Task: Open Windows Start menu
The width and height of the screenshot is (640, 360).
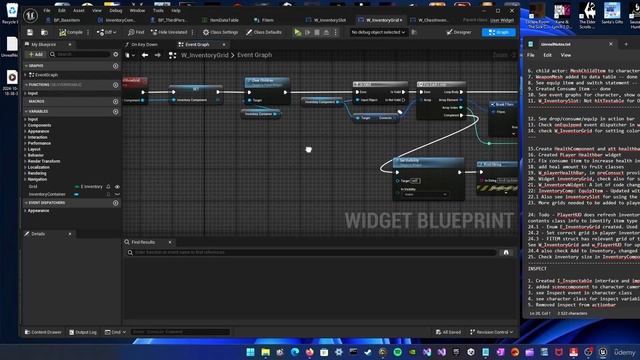Action: click(251, 352)
